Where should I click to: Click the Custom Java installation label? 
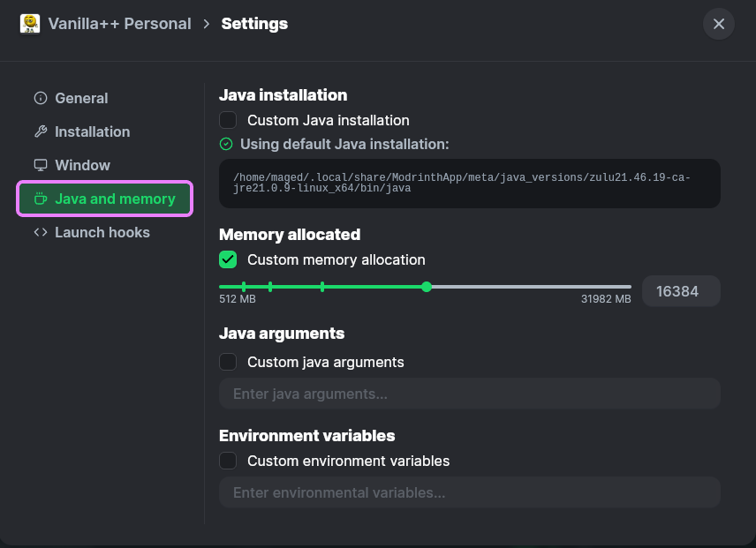[x=329, y=120]
